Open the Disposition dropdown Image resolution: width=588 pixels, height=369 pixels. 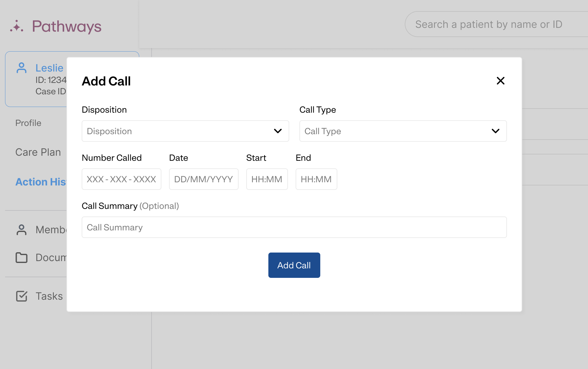(185, 131)
